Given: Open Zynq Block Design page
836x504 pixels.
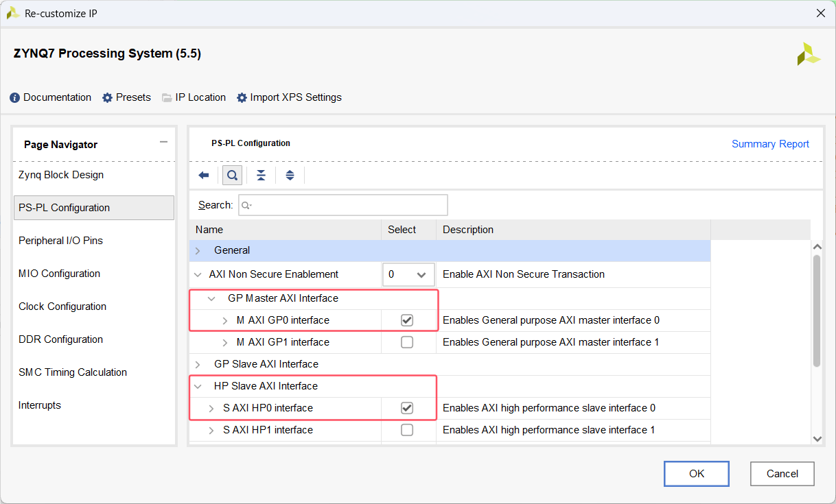Looking at the screenshot, I should tap(94, 175).
